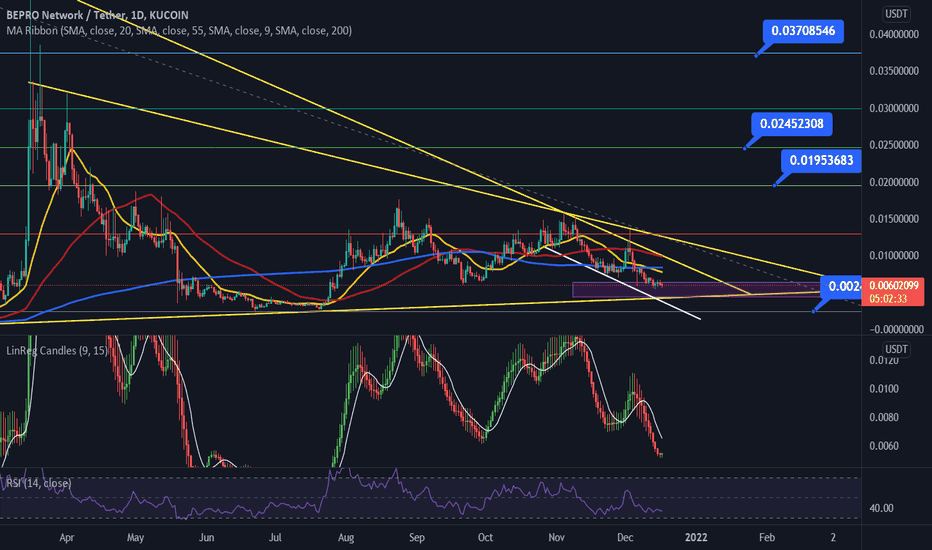
Task: Open the MA Ribbon indicator legend
Action: coord(179,30)
